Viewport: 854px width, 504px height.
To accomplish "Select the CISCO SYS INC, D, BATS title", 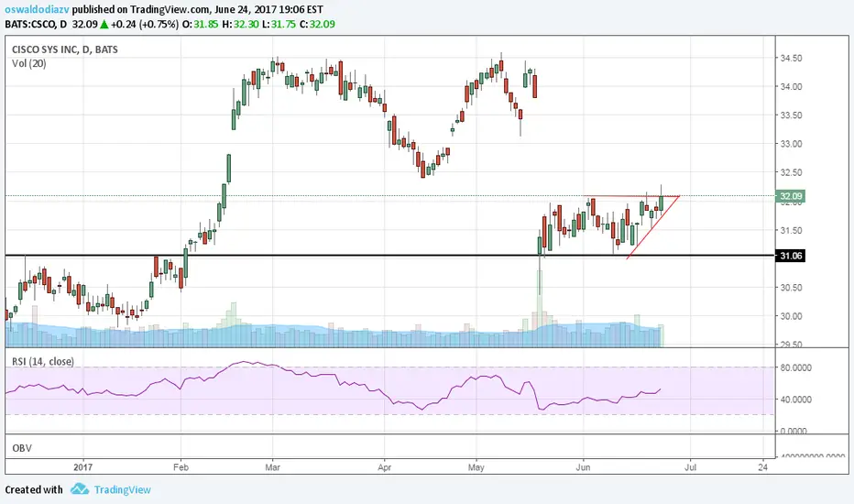I will pyautogui.click(x=65, y=49).
